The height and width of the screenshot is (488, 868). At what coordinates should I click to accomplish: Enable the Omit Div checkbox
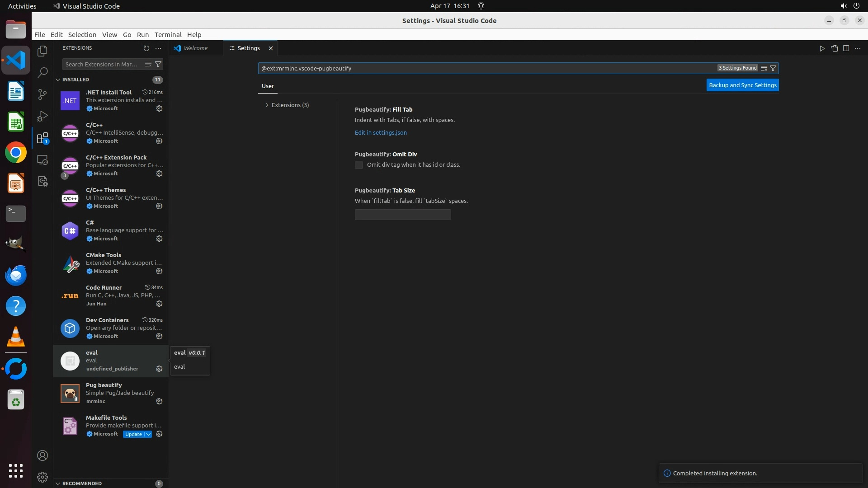coord(359,165)
